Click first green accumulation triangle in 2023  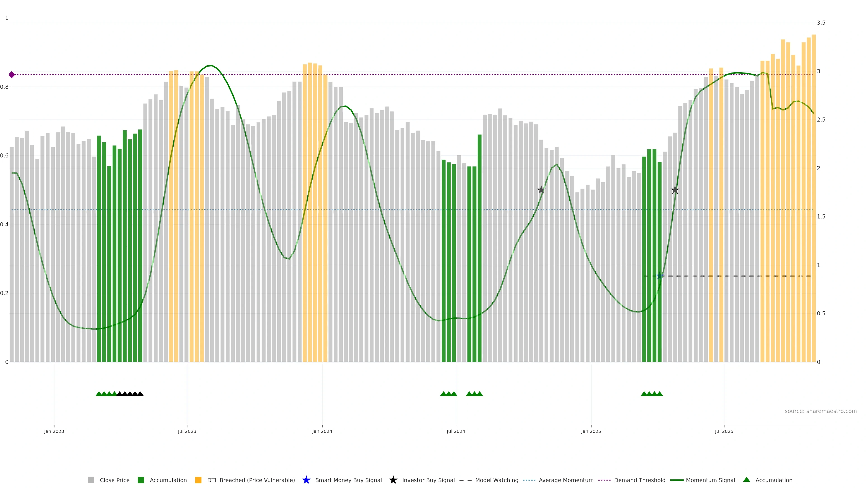(x=99, y=394)
